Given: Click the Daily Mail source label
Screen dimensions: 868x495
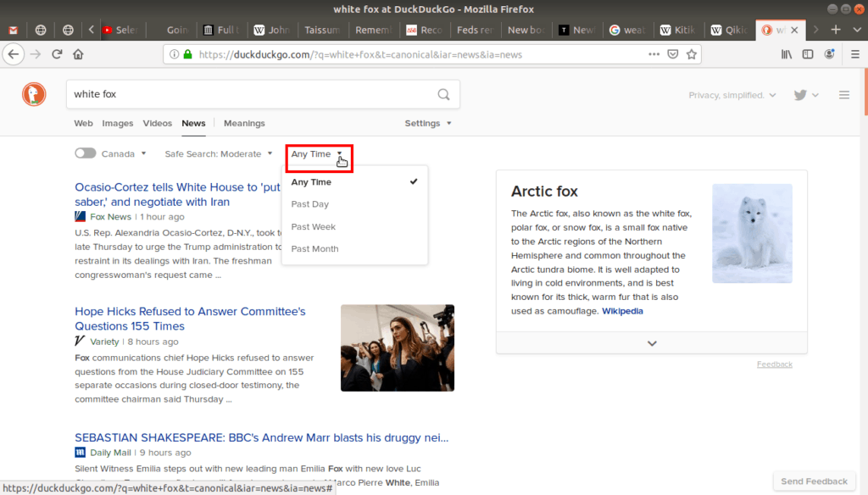Looking at the screenshot, I should click(x=111, y=453).
